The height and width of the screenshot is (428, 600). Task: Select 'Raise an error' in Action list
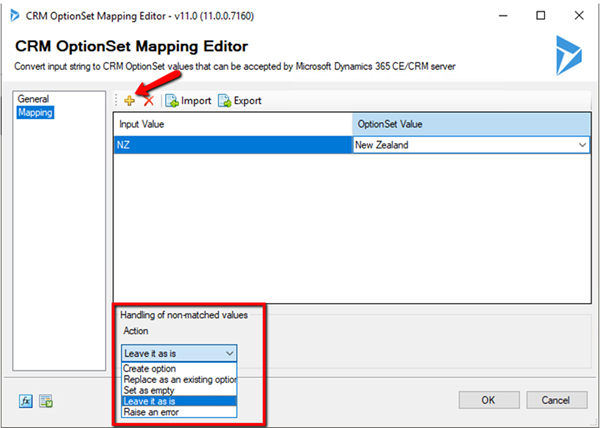coord(151,412)
